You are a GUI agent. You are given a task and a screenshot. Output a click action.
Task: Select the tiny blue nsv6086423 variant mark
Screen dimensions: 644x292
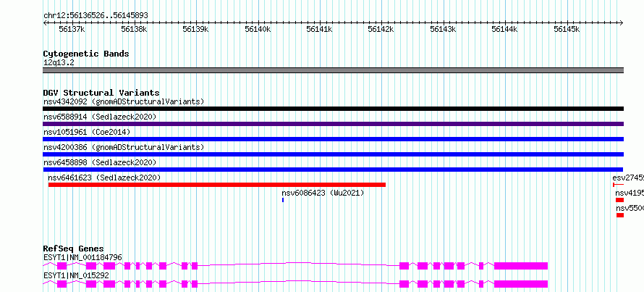[x=283, y=200]
